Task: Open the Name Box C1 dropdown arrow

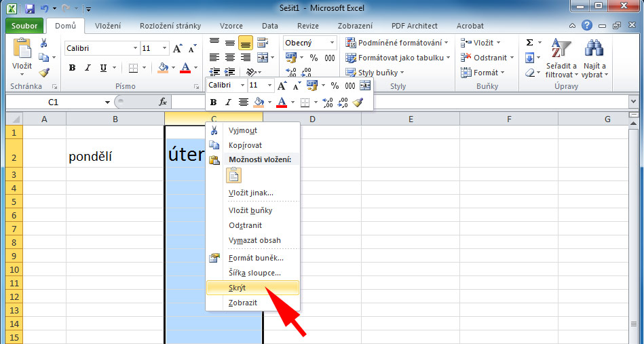Action: click(107, 102)
